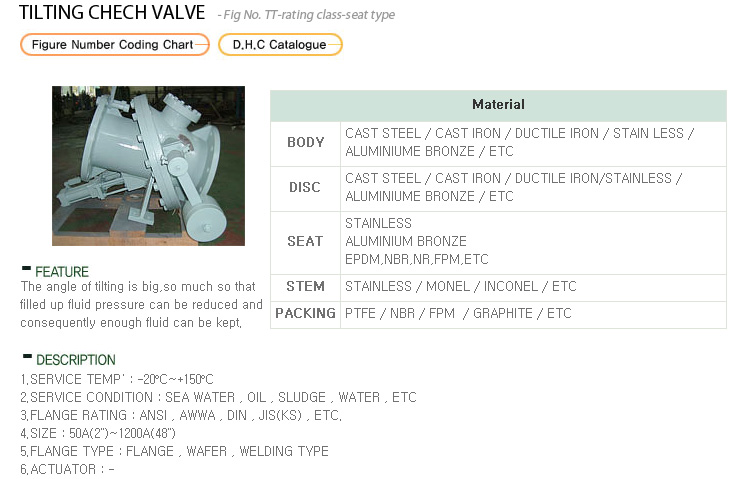Select the SEAT row label

click(305, 242)
